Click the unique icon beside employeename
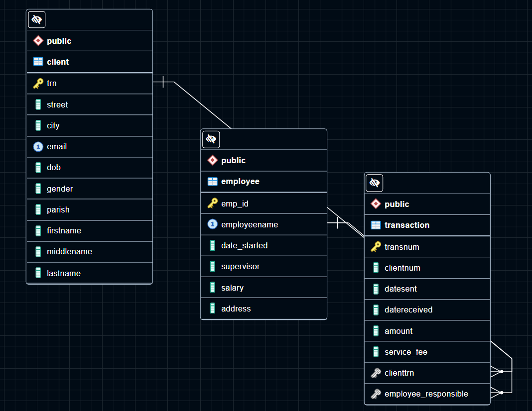 tap(212, 224)
